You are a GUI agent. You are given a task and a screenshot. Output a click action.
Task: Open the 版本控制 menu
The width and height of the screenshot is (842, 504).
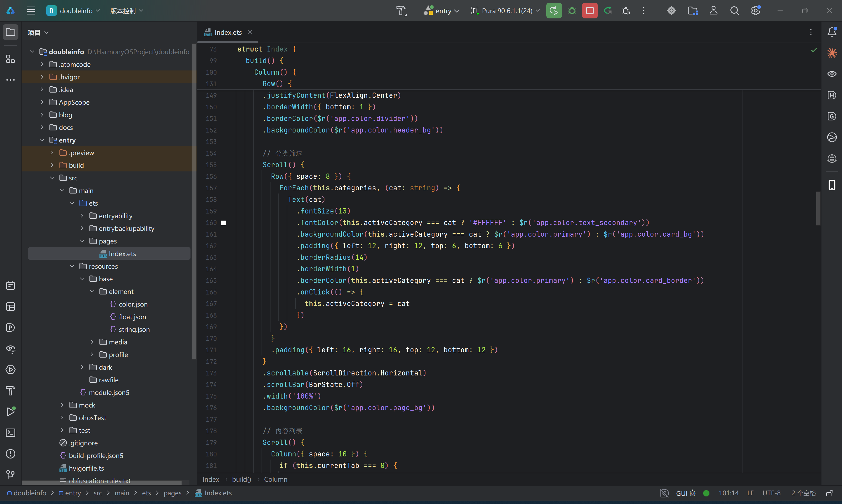(x=126, y=11)
